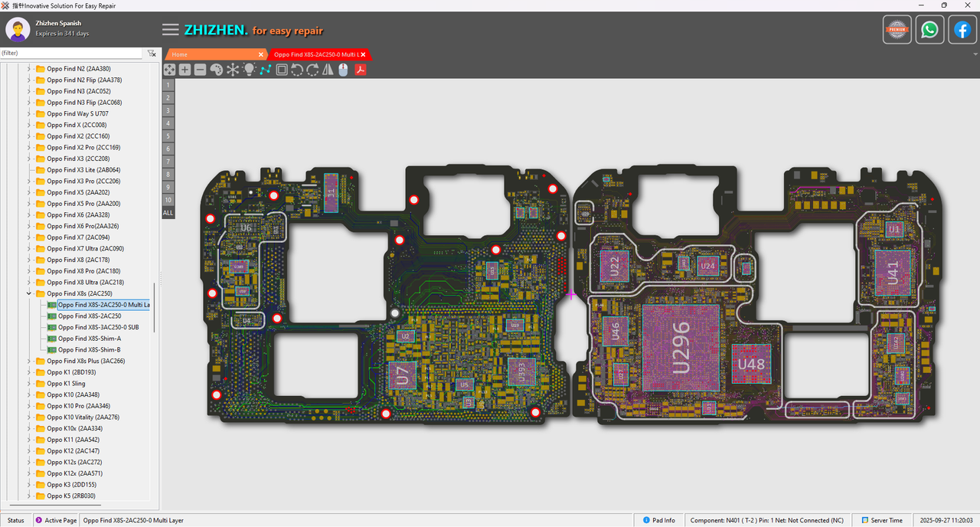Select Oppo K1 Sling folder

pos(66,384)
